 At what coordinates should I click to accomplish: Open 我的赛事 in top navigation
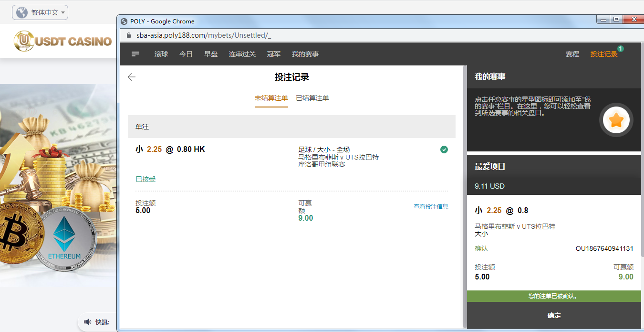coord(305,54)
